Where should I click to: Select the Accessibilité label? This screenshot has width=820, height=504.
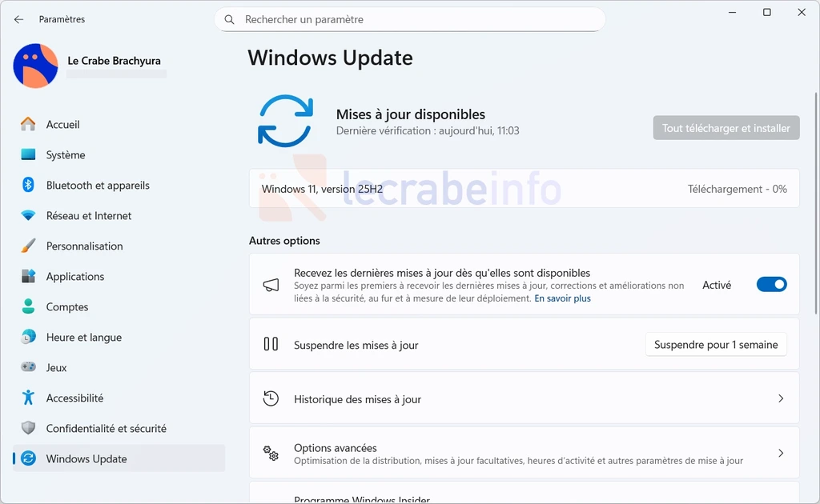coord(74,398)
